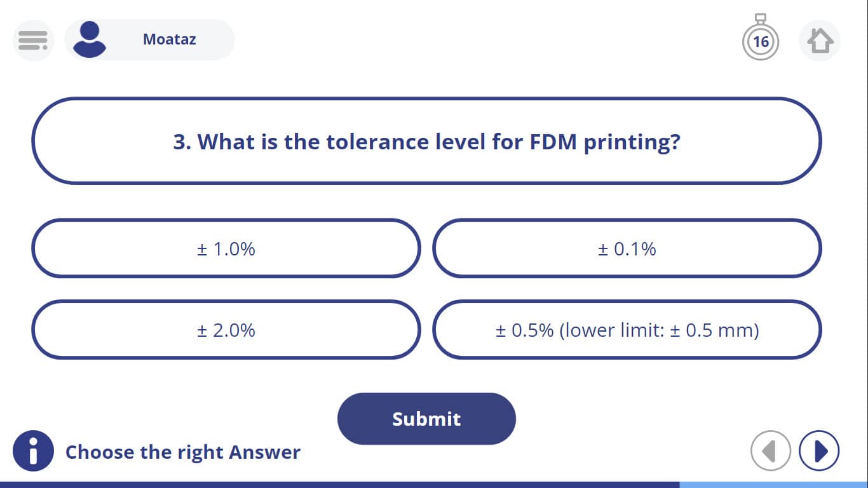Click the question number 3 label

click(182, 141)
